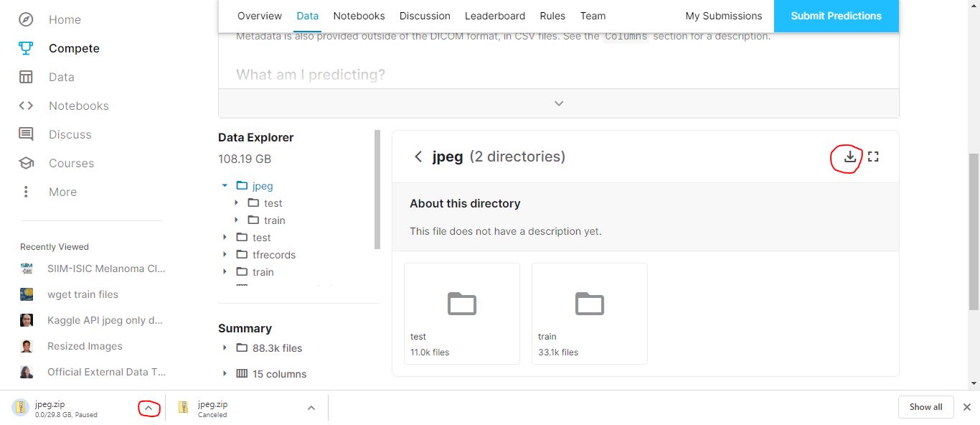Open paused jpeg.zip download options arrow
The image size is (980, 425).
[x=149, y=408]
